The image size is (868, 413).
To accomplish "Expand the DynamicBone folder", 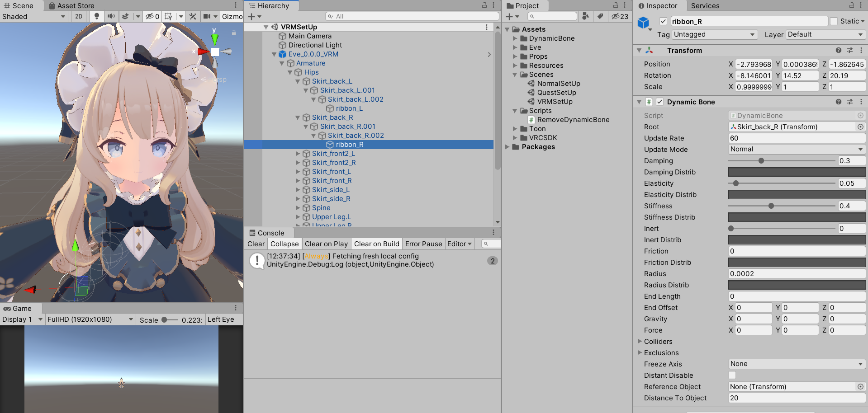I will tap(515, 38).
